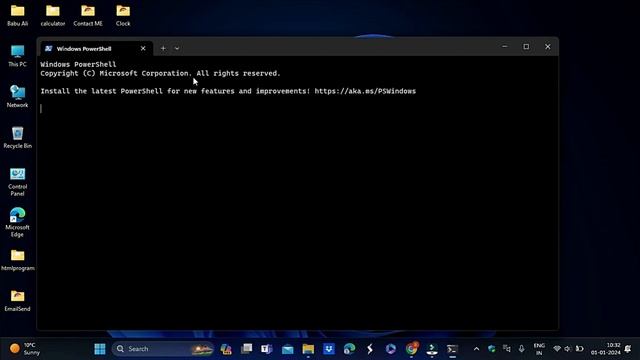Open the notifications bell icon
Screen dimensions: 640x360
pos(628,349)
